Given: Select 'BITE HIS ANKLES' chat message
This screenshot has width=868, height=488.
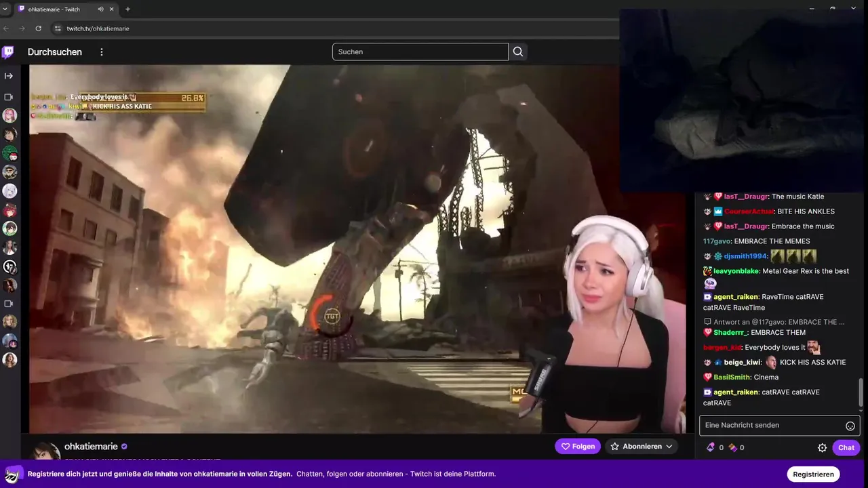Looking at the screenshot, I should click(806, 211).
